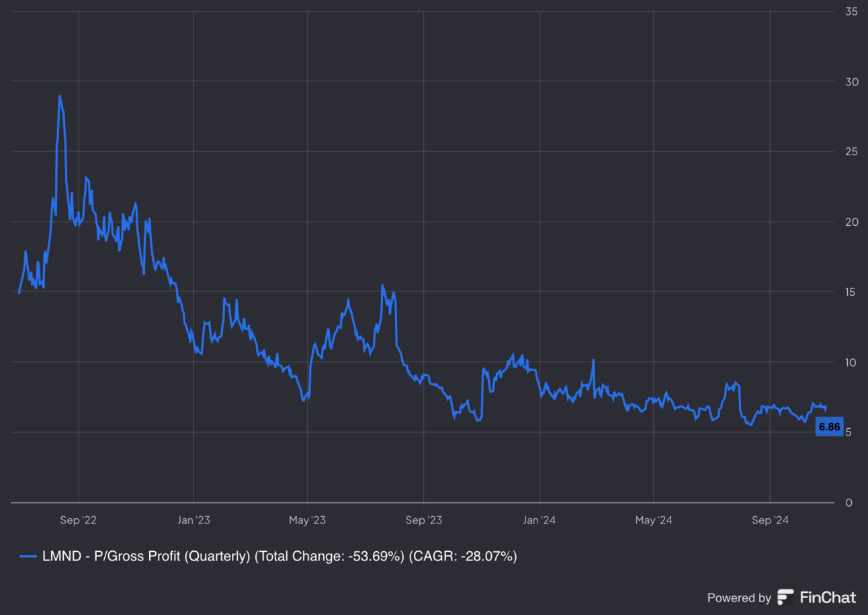This screenshot has height=615, width=868.
Task: Click the 0 y-axis label
Action: click(849, 503)
